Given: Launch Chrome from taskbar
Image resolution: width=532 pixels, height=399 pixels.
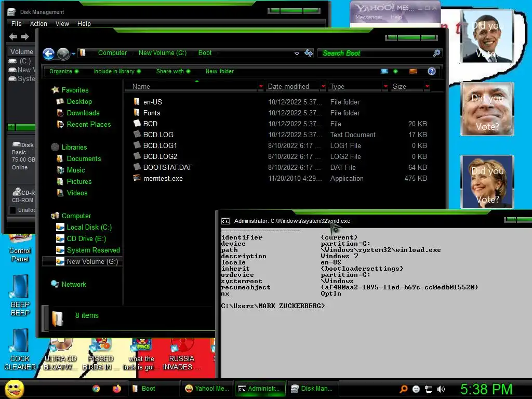Looking at the screenshot, I should (96, 389).
